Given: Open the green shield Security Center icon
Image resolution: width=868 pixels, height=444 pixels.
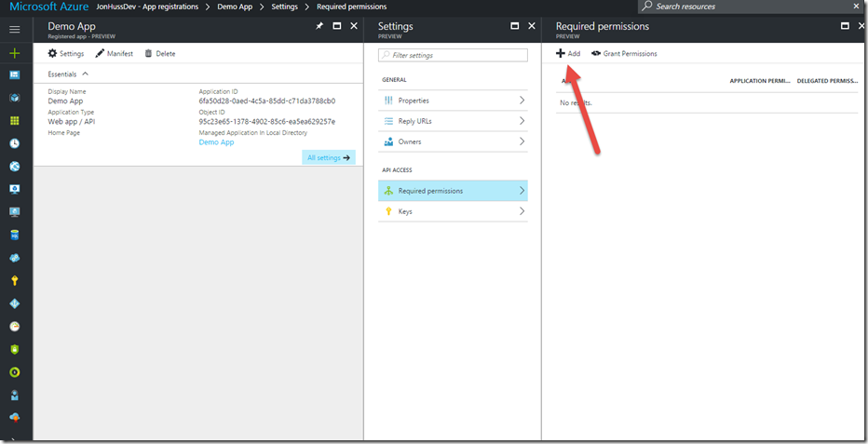Looking at the screenshot, I should 15,349.
